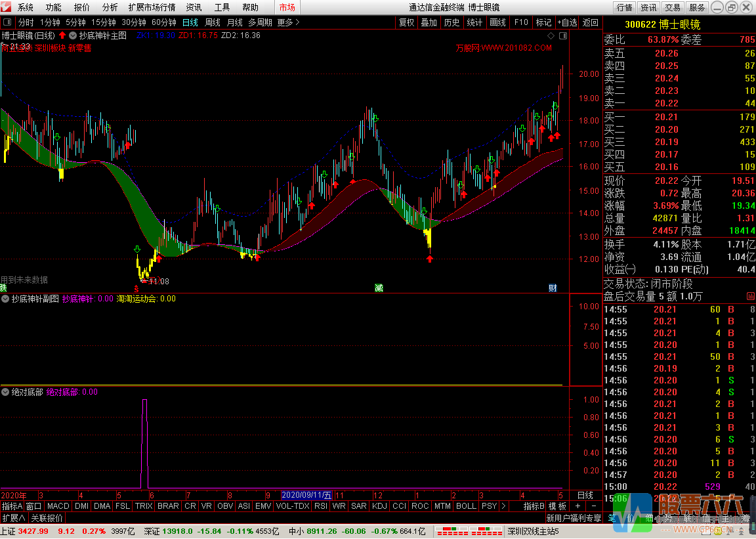Click the 复权 toolbar button

406,23
